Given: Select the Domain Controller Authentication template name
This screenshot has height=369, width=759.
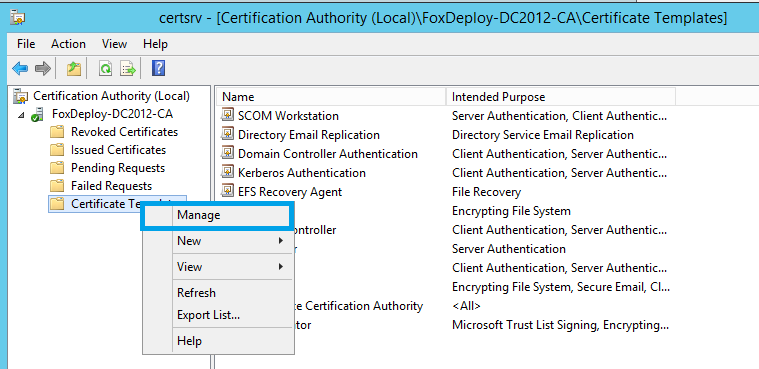Looking at the screenshot, I should 328,154.
